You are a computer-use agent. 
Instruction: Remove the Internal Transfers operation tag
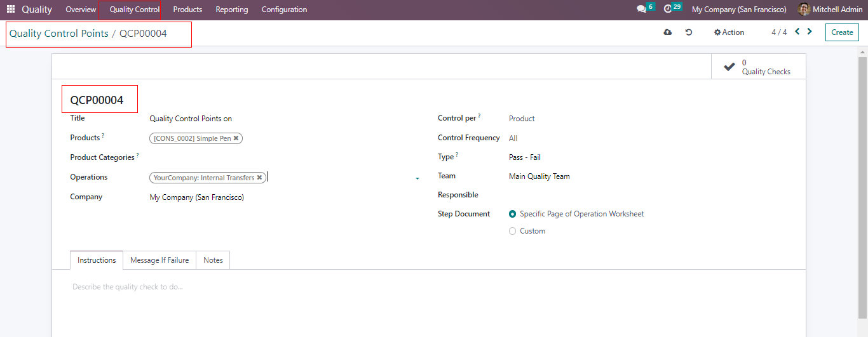tap(259, 178)
